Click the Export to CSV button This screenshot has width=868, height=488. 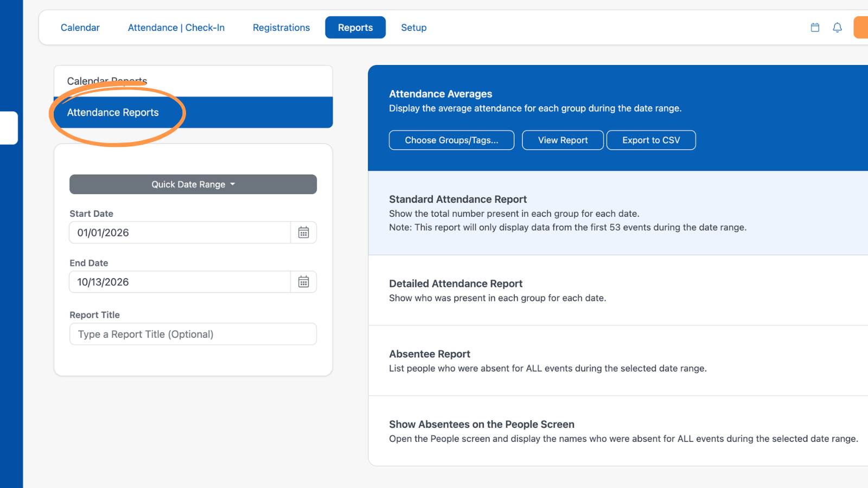click(x=651, y=140)
